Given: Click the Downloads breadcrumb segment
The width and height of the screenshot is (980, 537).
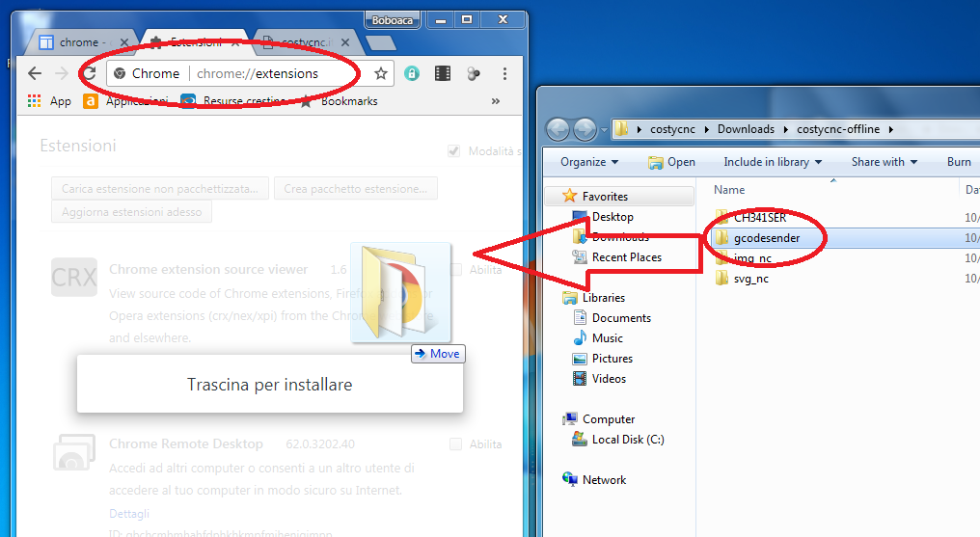Looking at the screenshot, I should 746,129.
